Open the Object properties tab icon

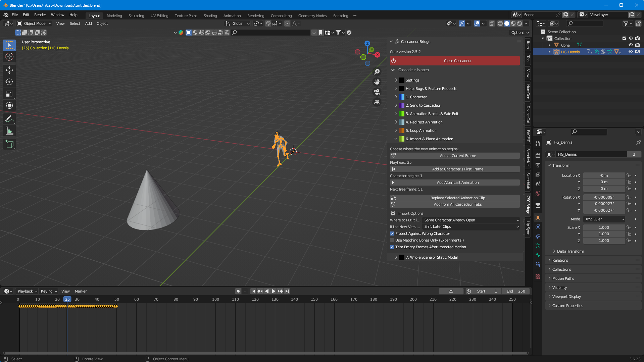pos(538,217)
